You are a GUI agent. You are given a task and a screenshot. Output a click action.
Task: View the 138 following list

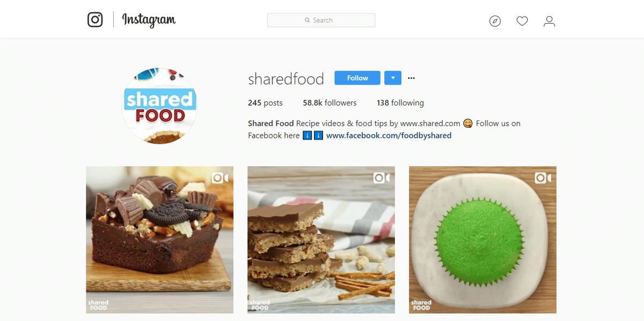tap(400, 103)
